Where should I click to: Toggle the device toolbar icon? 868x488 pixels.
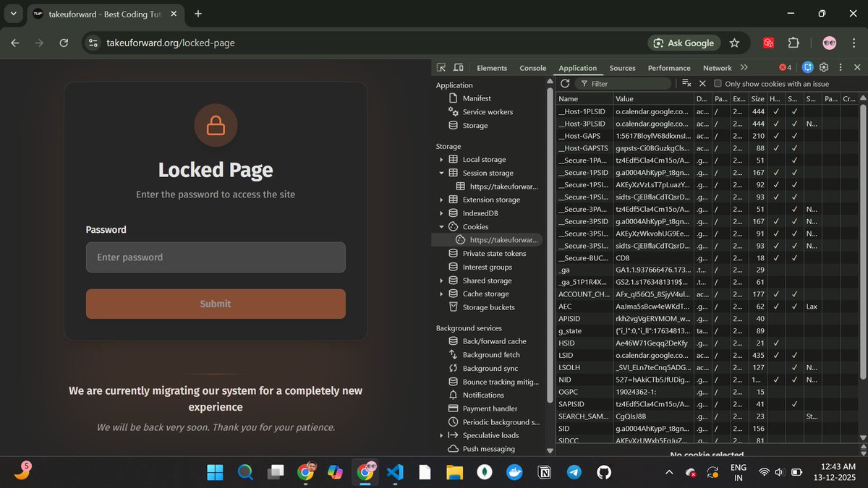coord(459,67)
